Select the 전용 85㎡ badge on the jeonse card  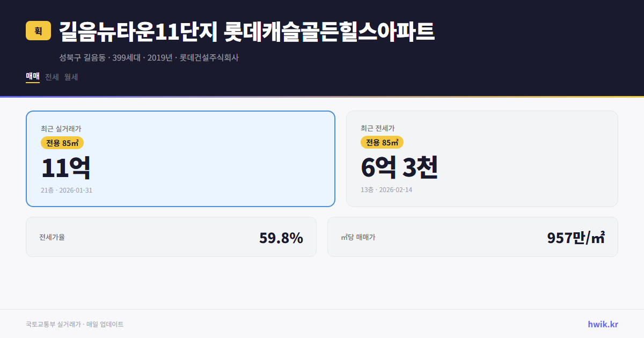tap(381, 143)
